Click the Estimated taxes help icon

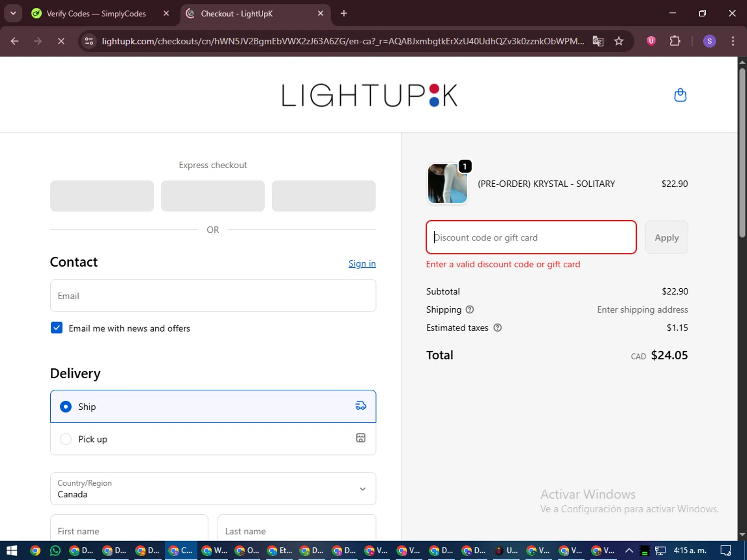[x=498, y=328]
